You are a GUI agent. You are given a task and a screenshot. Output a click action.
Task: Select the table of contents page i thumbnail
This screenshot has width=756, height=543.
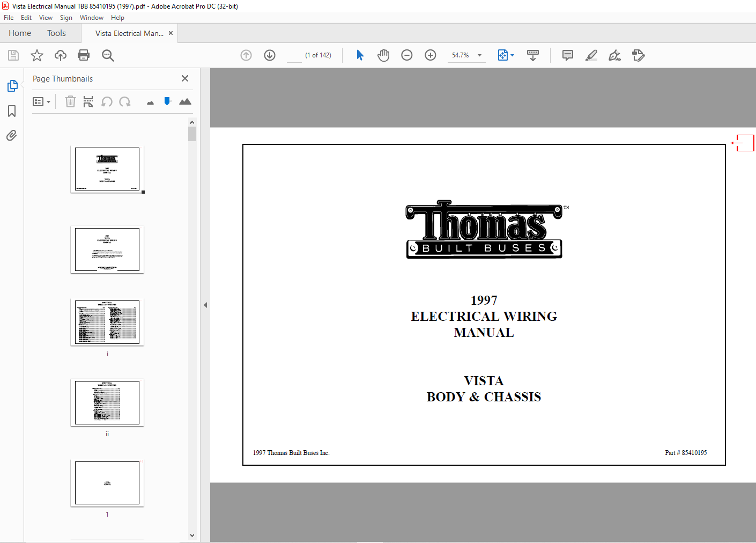click(107, 322)
